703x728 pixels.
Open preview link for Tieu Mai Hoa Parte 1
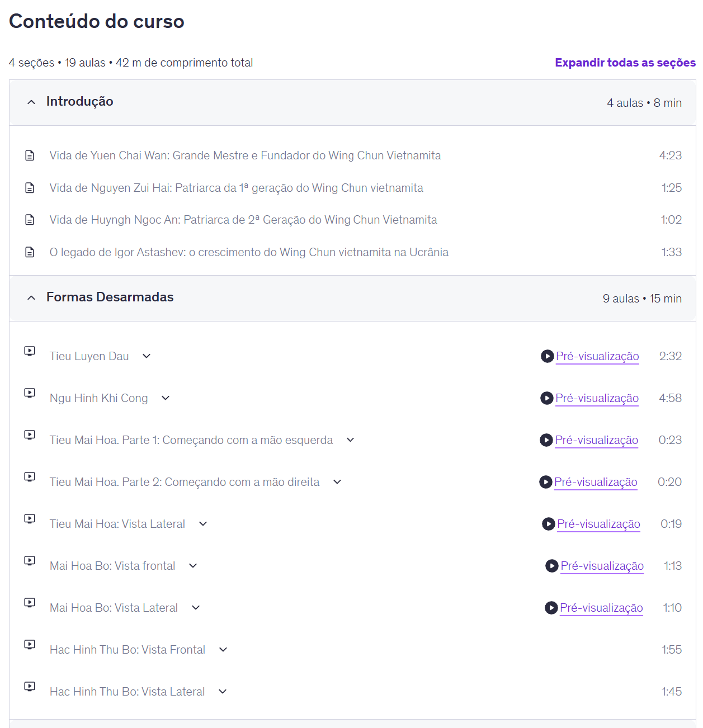tap(596, 440)
